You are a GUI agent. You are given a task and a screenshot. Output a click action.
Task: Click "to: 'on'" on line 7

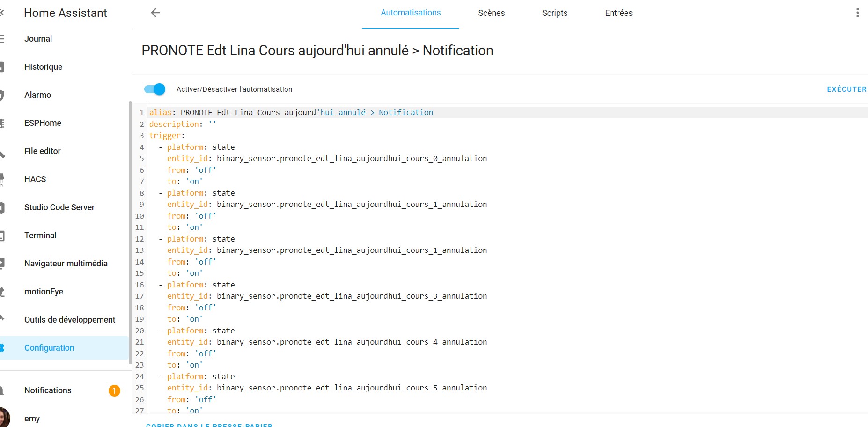pos(185,181)
